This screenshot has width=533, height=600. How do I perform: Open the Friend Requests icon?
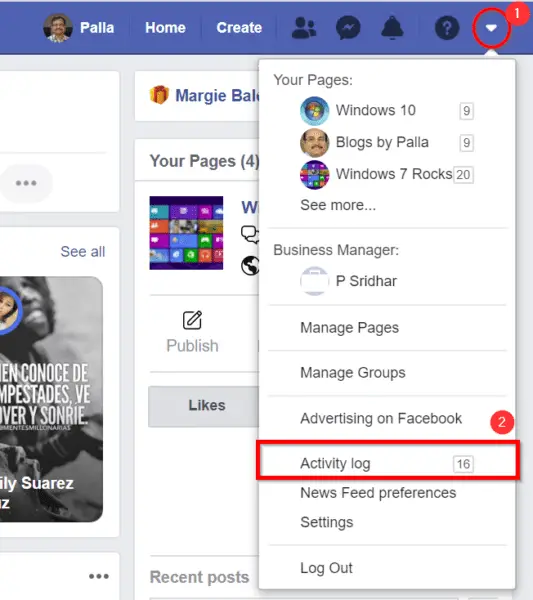point(304,28)
